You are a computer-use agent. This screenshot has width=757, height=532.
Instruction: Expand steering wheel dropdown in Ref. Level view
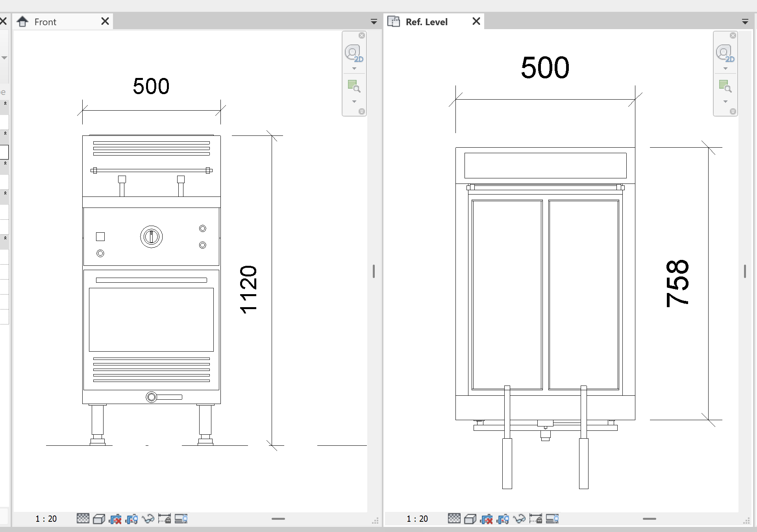point(725,69)
